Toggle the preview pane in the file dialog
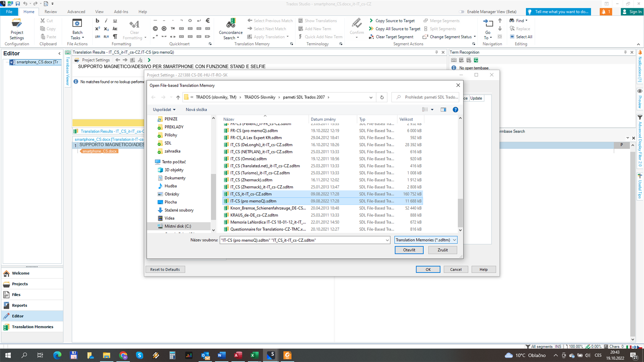 (443, 110)
